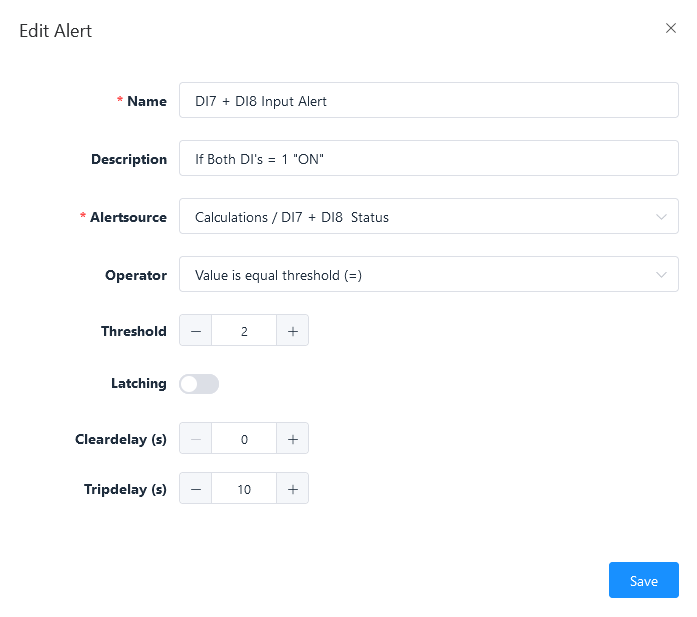Click the Latching label

click(138, 383)
